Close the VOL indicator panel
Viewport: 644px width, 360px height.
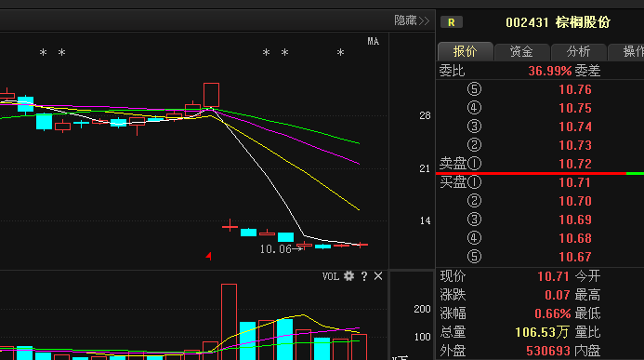tap(378, 276)
